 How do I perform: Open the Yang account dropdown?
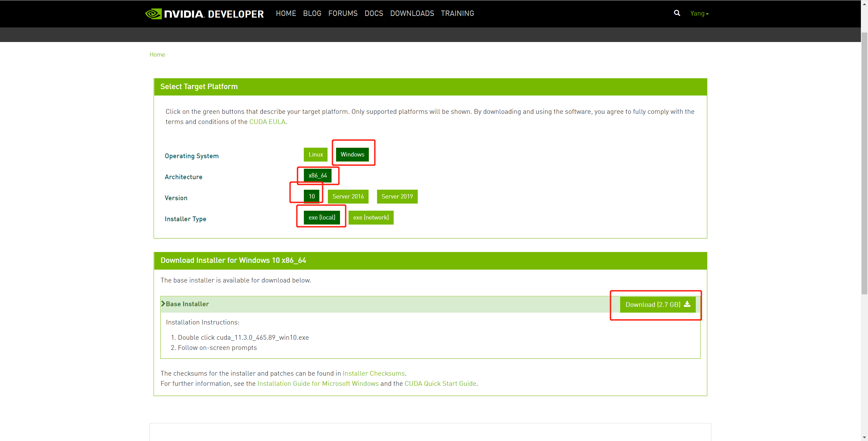point(699,13)
